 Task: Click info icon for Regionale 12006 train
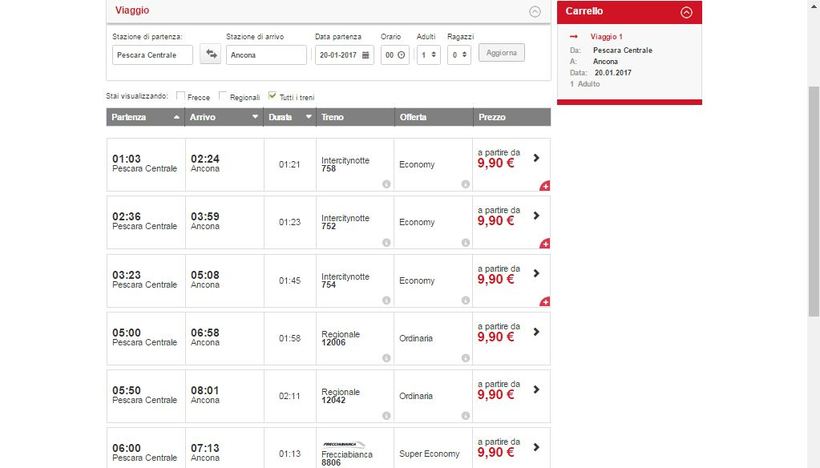pos(386,358)
